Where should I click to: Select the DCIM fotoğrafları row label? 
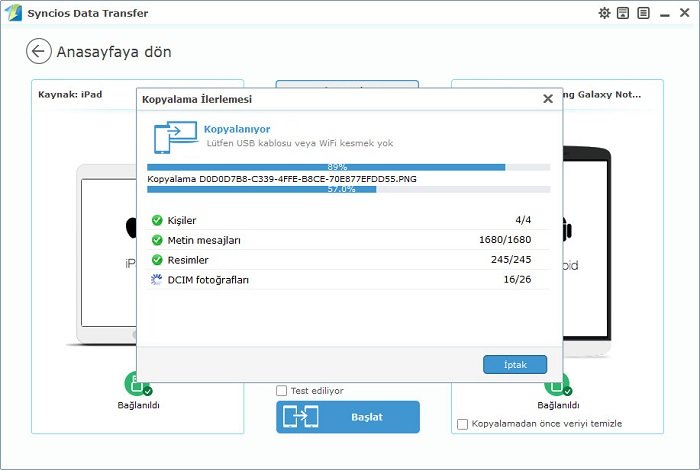tap(208, 280)
